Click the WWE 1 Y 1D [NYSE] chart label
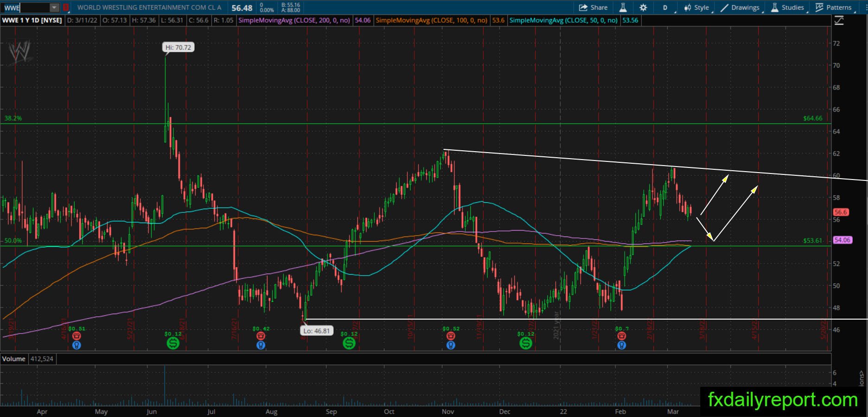Screen dimensions: 868x417 (32, 20)
